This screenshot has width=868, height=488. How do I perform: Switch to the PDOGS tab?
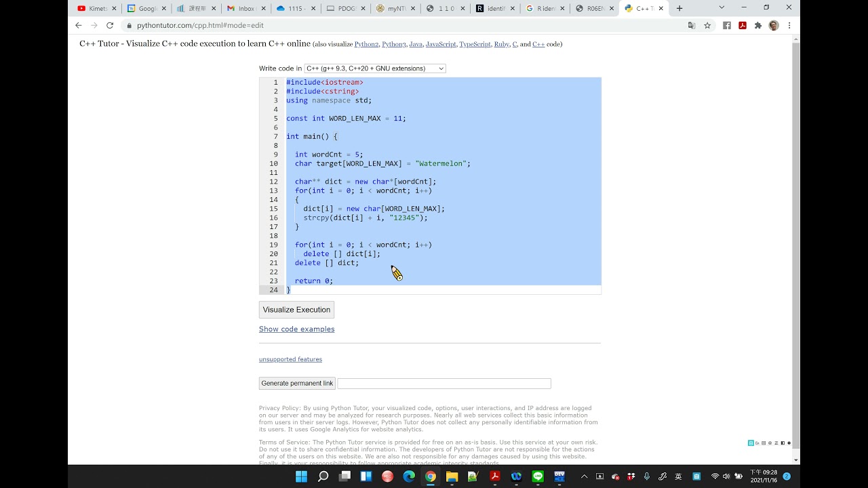pos(344,8)
